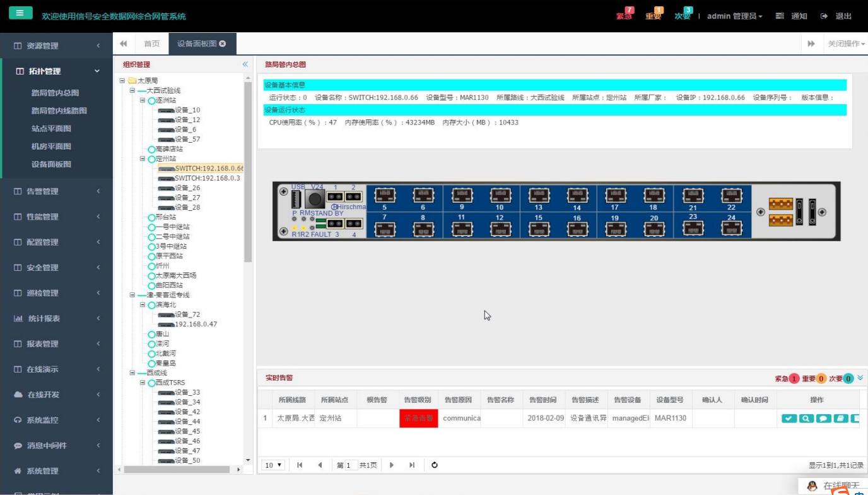Collapse the 太原局 root tree node

click(122, 81)
